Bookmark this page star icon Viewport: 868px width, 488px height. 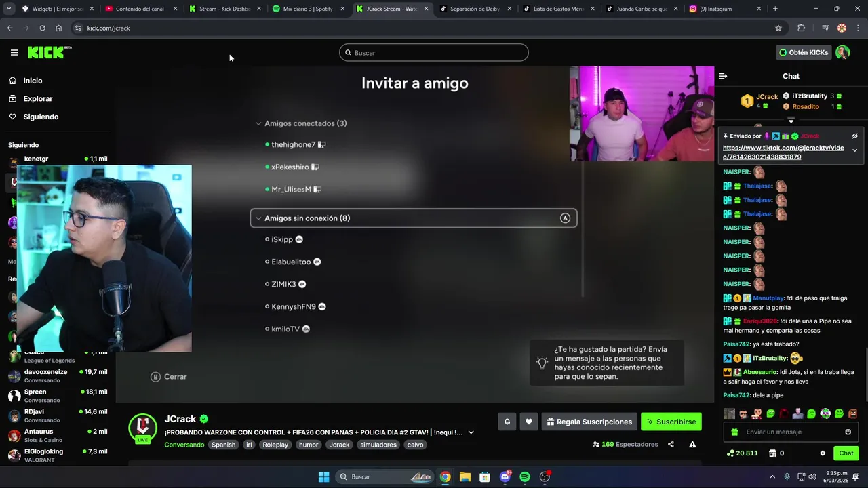[x=778, y=28]
